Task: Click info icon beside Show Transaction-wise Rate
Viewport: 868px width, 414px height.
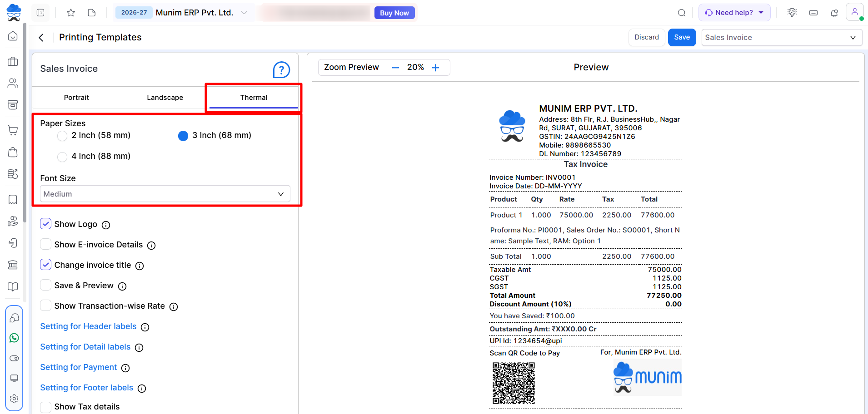Action: (x=174, y=307)
